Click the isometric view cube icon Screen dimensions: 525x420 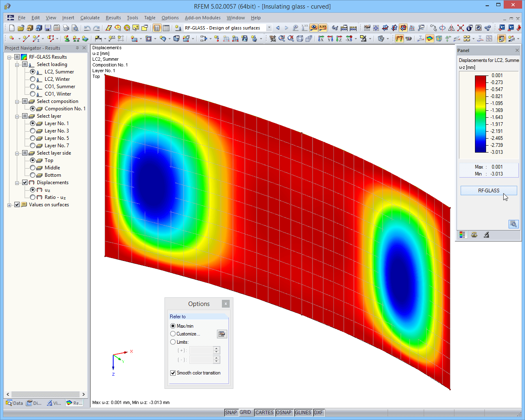coord(300,39)
